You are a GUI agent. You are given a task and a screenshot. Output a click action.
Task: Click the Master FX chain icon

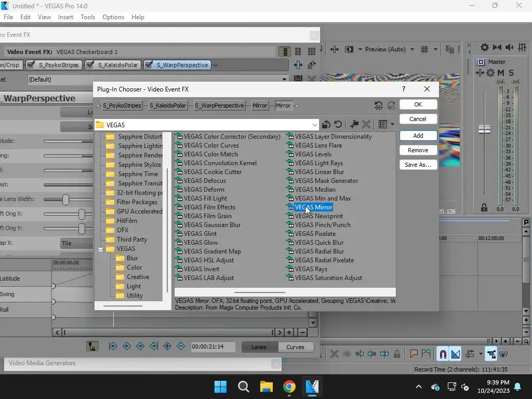coord(480,73)
